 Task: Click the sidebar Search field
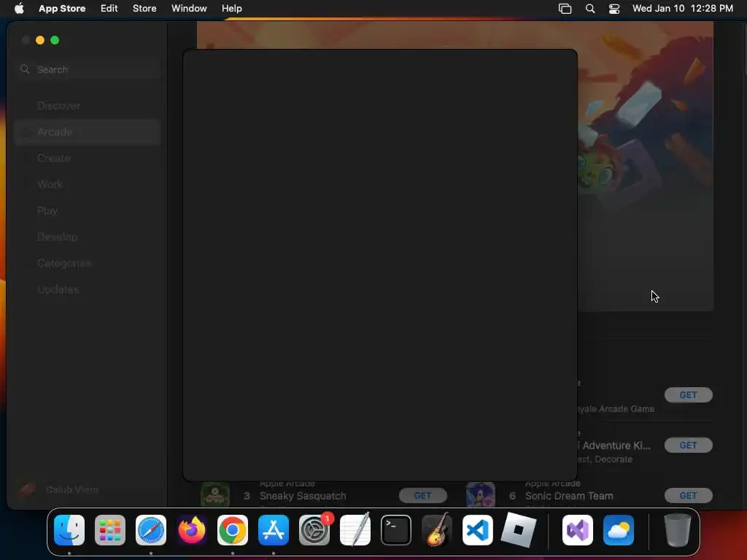(88, 69)
